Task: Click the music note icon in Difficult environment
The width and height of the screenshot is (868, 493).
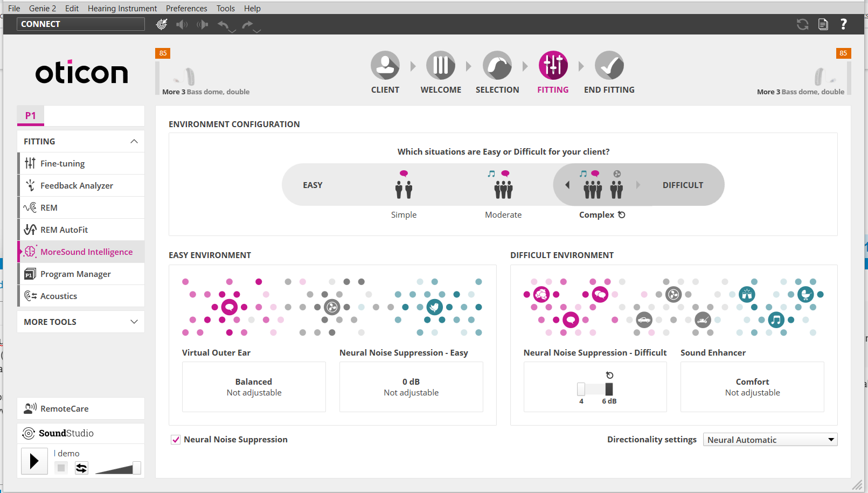Action: [x=776, y=320]
